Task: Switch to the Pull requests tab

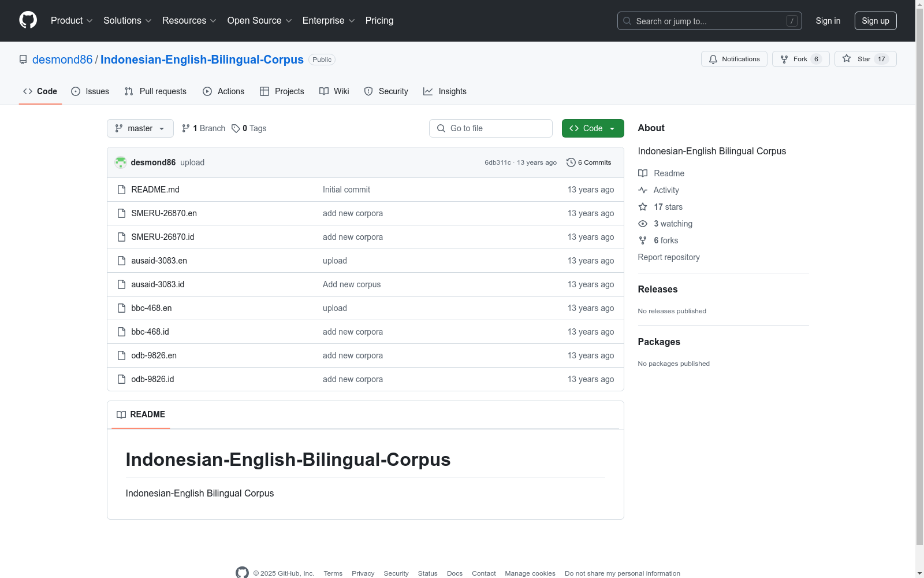Action: 155,91
